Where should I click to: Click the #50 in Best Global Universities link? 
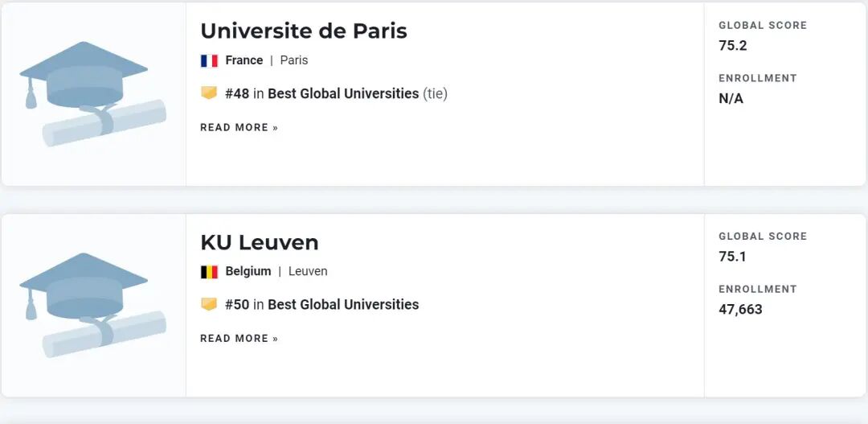pyautogui.click(x=322, y=305)
